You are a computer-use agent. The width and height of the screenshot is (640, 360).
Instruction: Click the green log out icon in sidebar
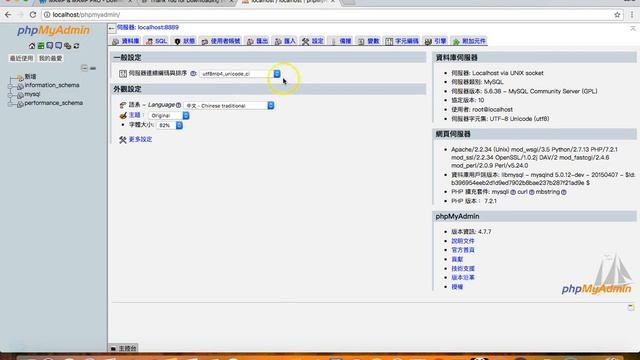coord(41,46)
